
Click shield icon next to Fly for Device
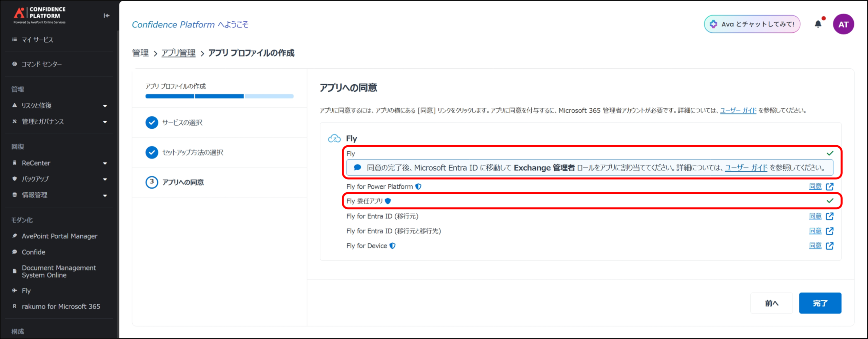[x=392, y=246]
